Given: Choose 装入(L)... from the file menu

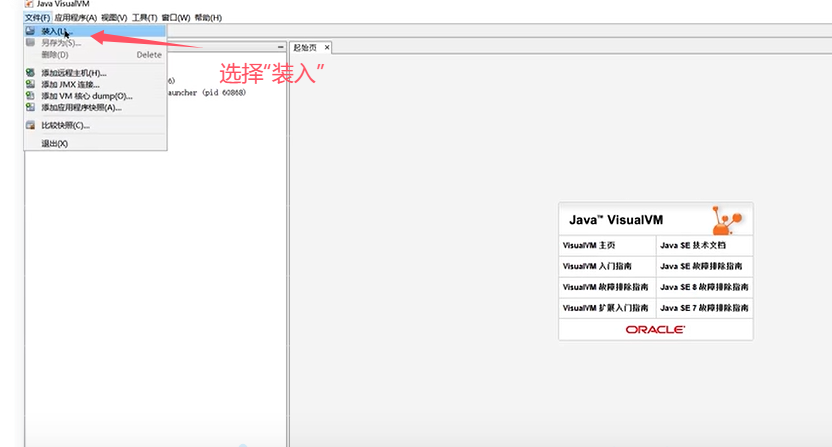Looking at the screenshot, I should [95, 31].
